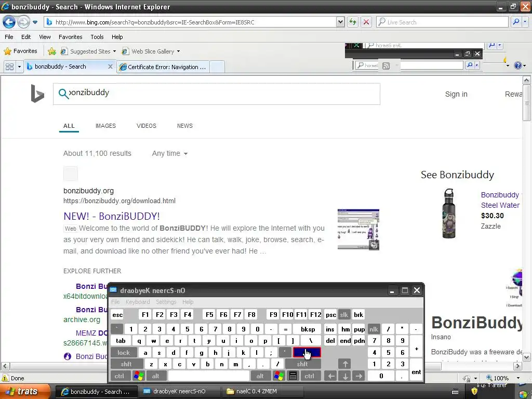The width and height of the screenshot is (532, 399).
Task: Click the Live Search magnifier button
Action: pyautogui.click(x=516, y=22)
